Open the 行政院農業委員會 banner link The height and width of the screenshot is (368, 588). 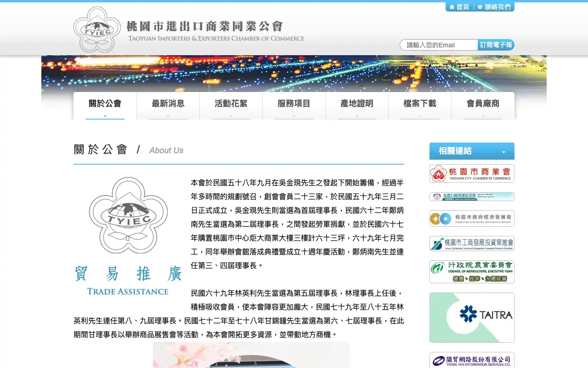coord(472,272)
